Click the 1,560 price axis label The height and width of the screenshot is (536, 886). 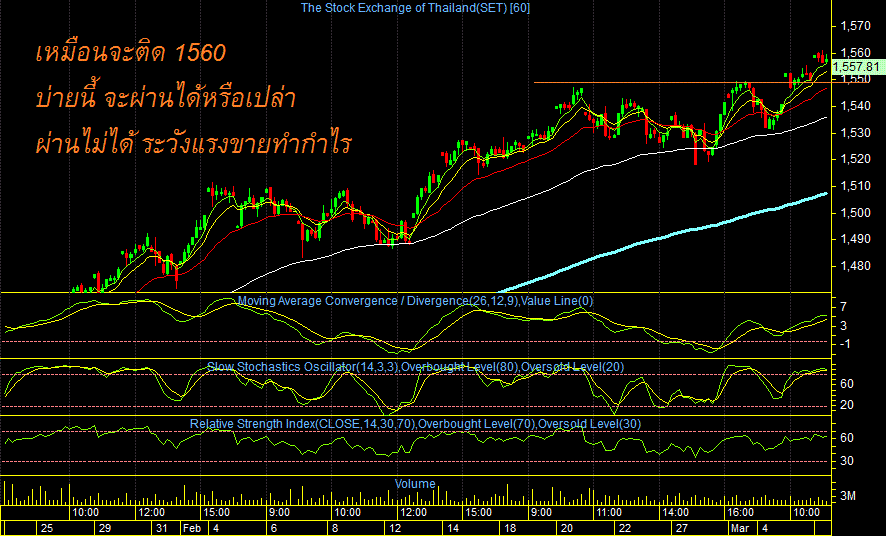click(855, 53)
